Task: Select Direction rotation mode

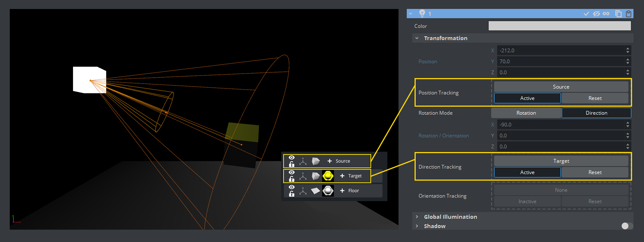Action: coord(596,113)
